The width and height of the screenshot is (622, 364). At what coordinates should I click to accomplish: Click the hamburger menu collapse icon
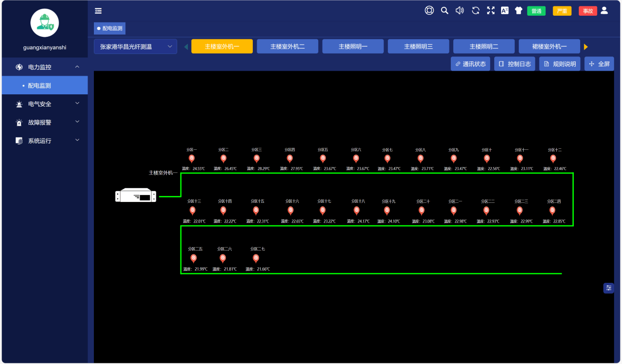[98, 11]
